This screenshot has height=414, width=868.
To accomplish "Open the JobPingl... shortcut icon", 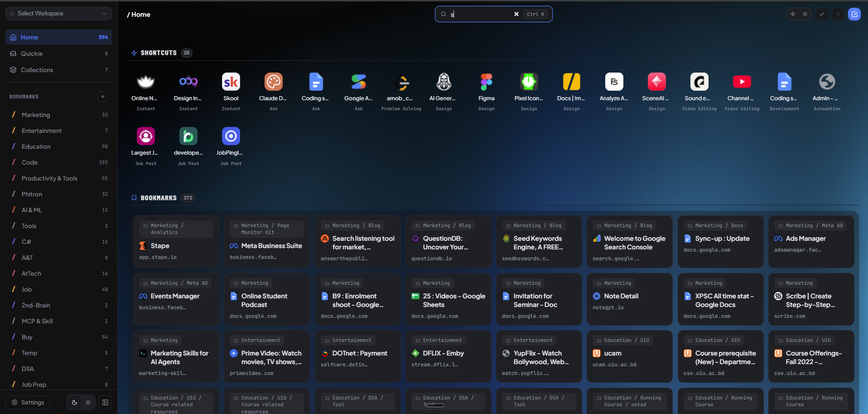I will coord(231,136).
